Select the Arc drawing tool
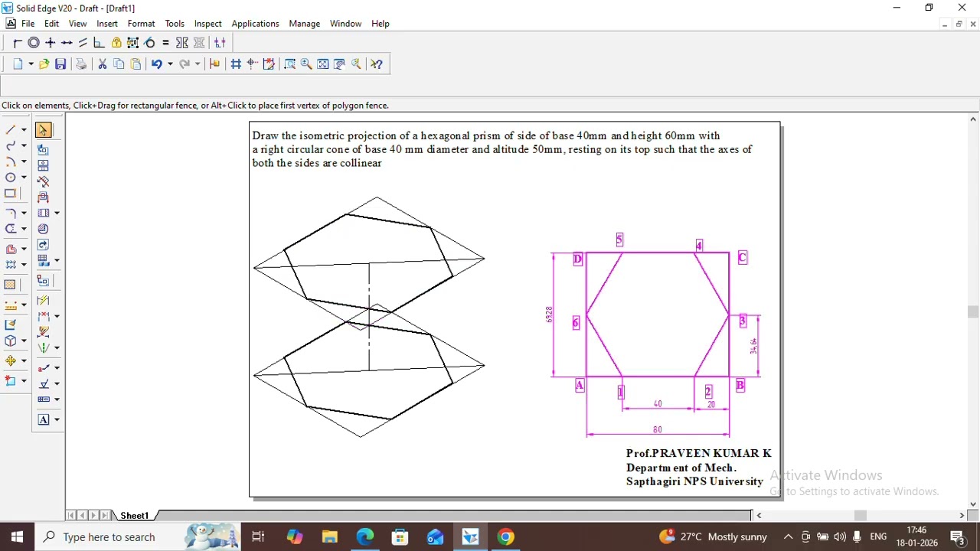Image resolution: width=980 pixels, height=551 pixels. tap(10, 161)
